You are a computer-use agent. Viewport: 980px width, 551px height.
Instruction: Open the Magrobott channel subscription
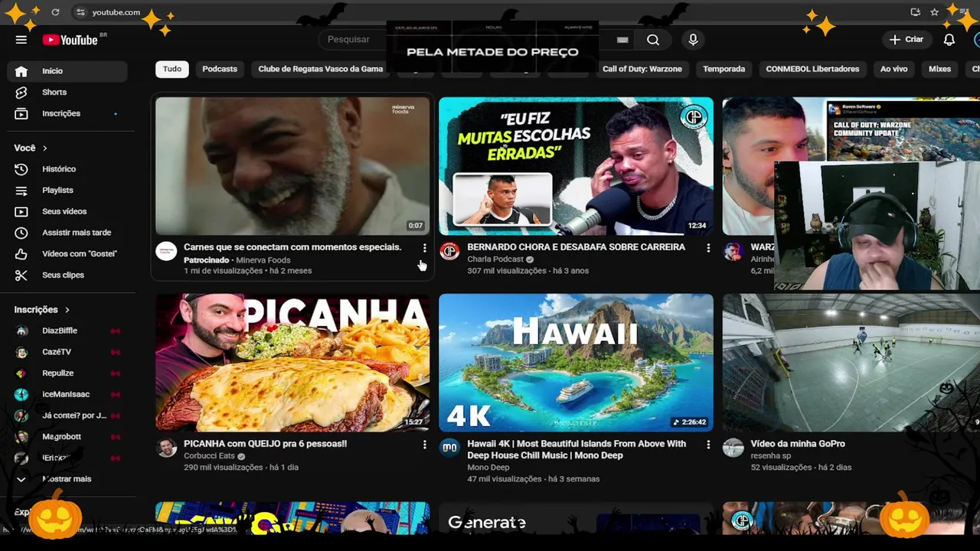pos(67,436)
